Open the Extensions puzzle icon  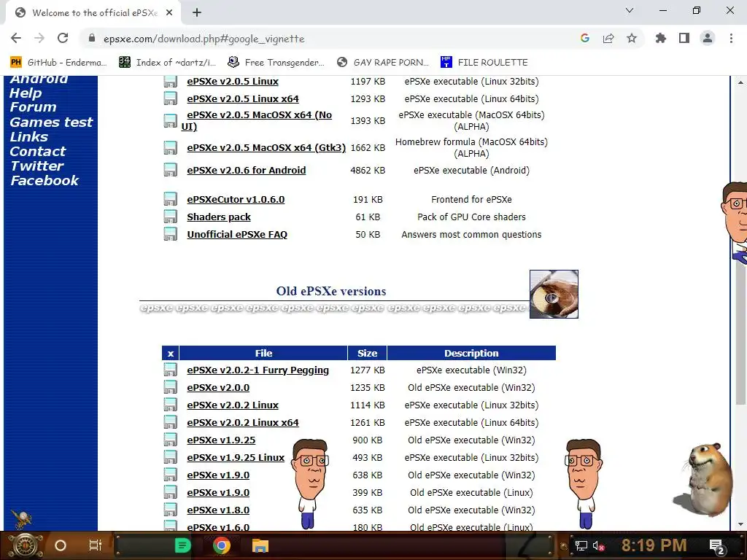point(661,38)
